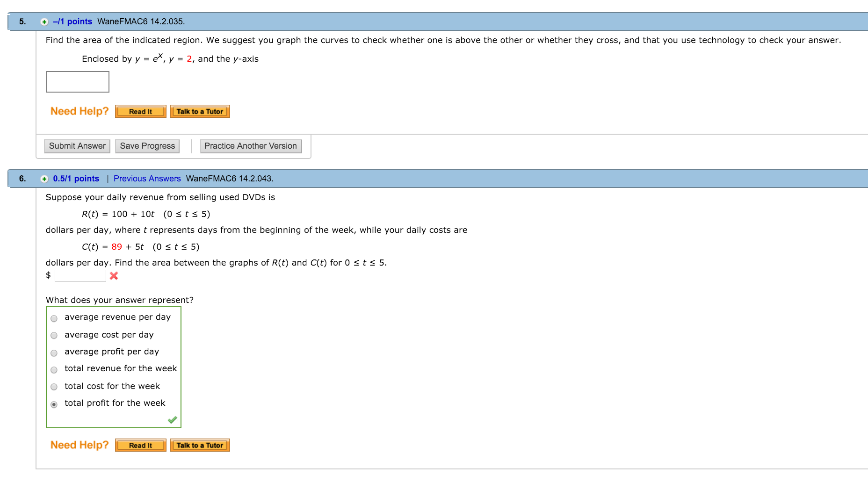
Task: Click the Practice Another Version button
Action: [x=251, y=146]
